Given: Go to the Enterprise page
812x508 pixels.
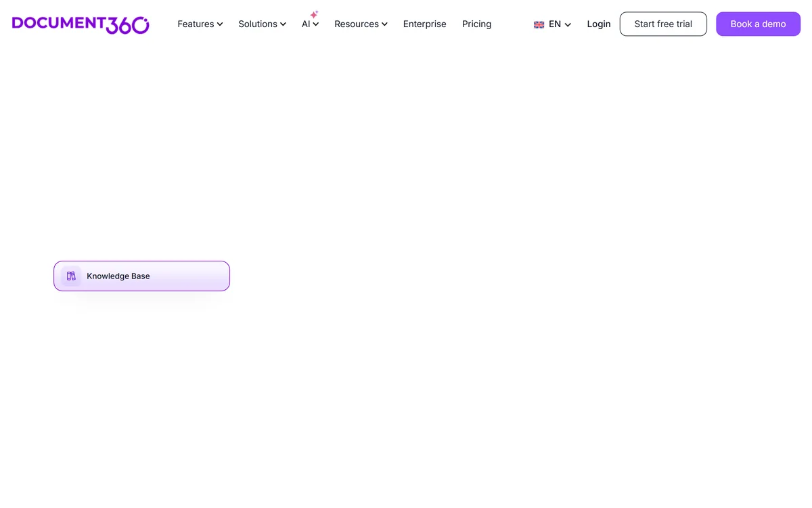Looking at the screenshot, I should tap(424, 24).
